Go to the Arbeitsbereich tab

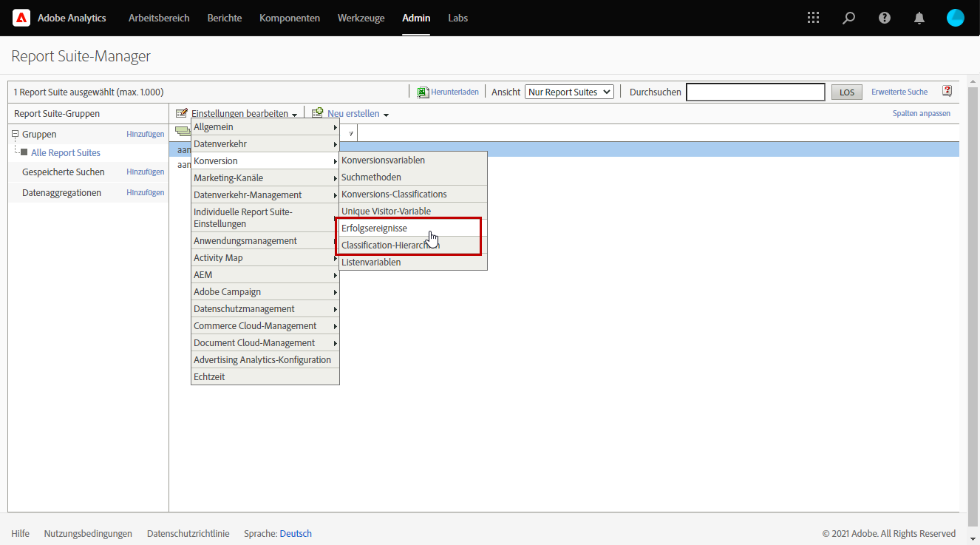[159, 18]
